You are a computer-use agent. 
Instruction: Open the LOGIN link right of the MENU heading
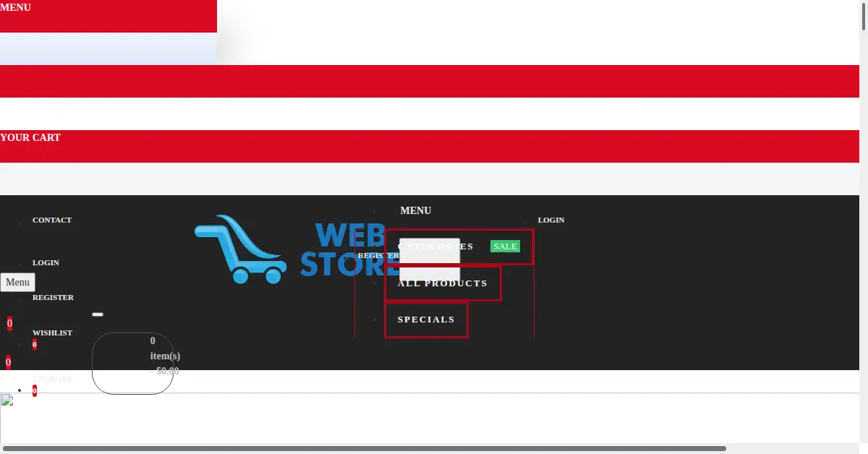[x=551, y=220]
